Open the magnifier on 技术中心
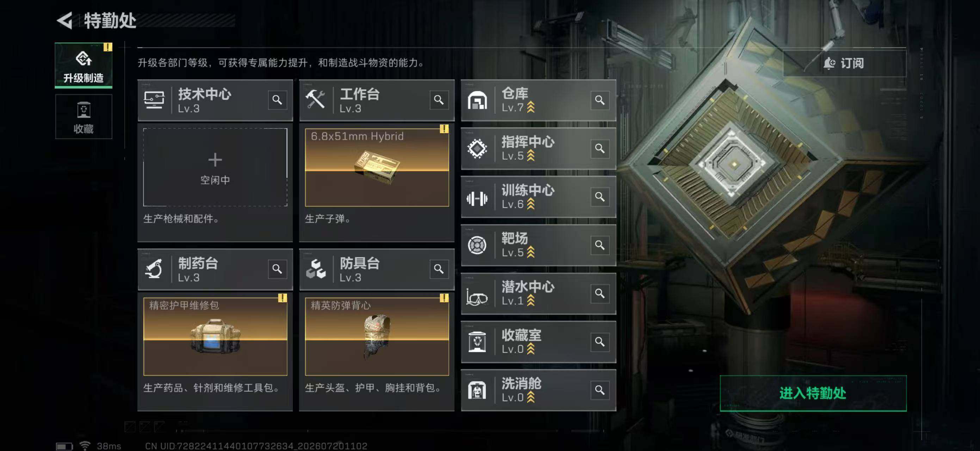Image resolution: width=980 pixels, height=451 pixels. point(277,100)
